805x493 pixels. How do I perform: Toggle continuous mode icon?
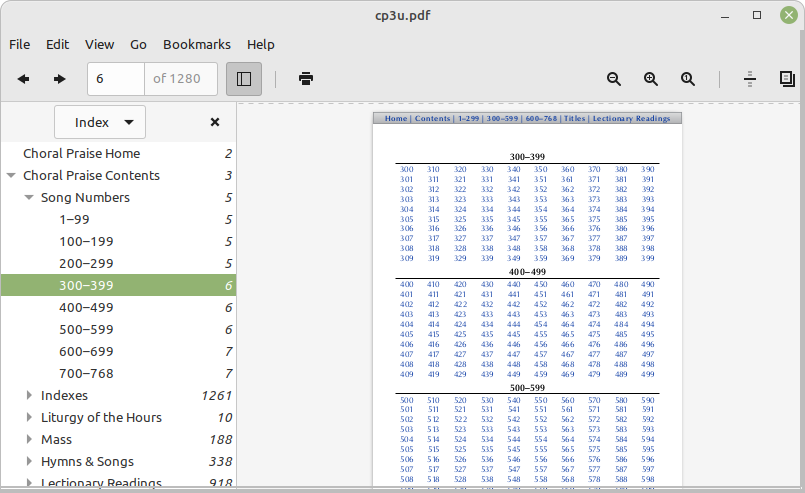750,79
